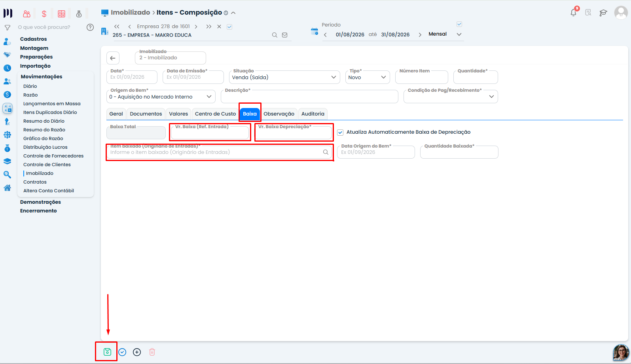The image size is (631, 364).
Task: Click the graduation cap training icon
Action: click(603, 13)
